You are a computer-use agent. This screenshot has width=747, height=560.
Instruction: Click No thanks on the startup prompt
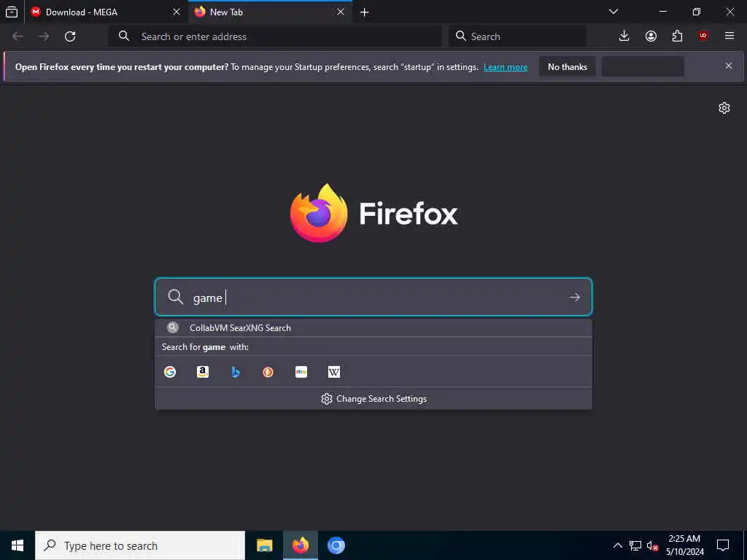point(568,66)
